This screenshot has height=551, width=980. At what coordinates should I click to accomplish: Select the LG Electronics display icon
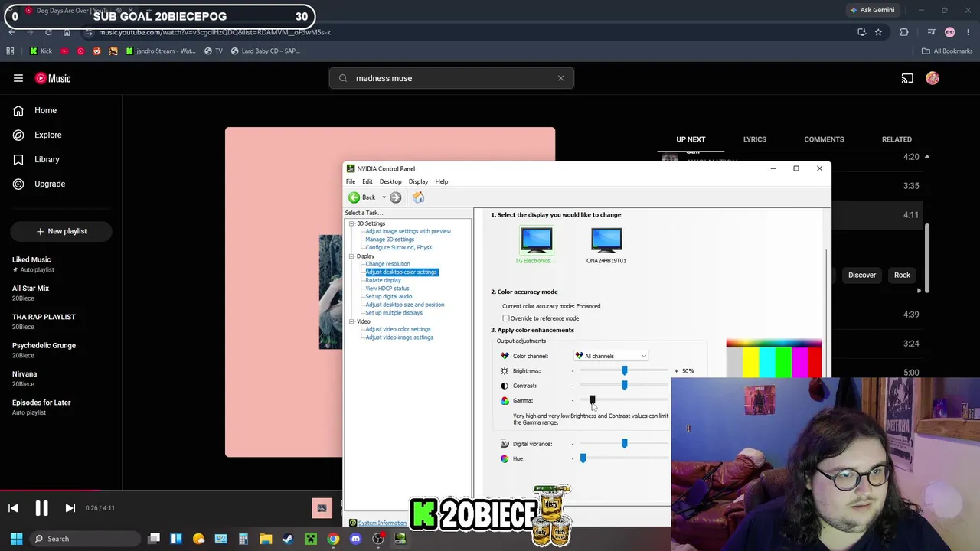pyautogui.click(x=536, y=240)
